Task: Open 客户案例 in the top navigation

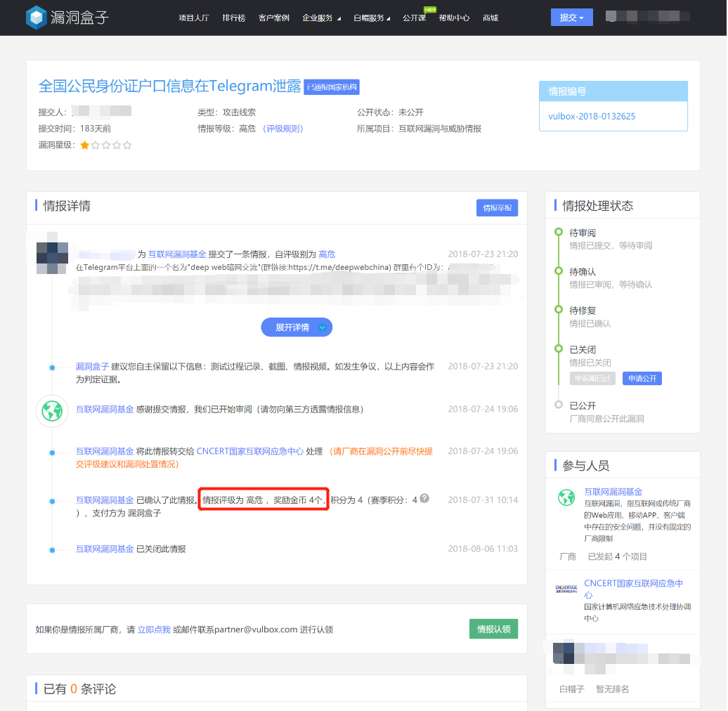Action: click(x=274, y=18)
